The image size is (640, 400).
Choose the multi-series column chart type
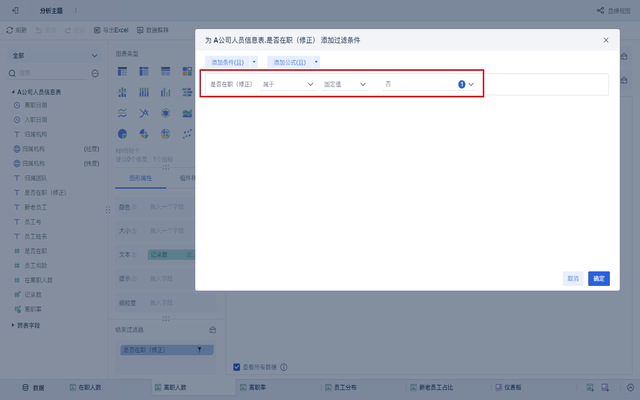click(165, 92)
